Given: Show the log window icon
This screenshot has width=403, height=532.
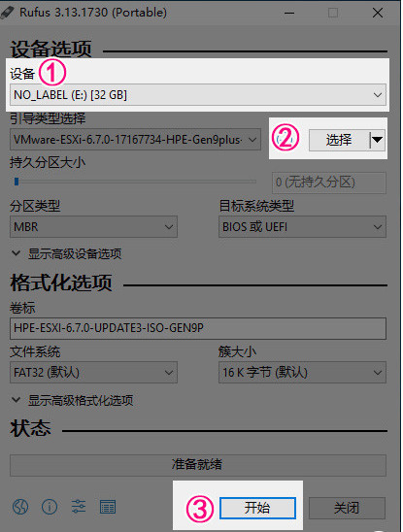Looking at the screenshot, I should [x=108, y=507].
